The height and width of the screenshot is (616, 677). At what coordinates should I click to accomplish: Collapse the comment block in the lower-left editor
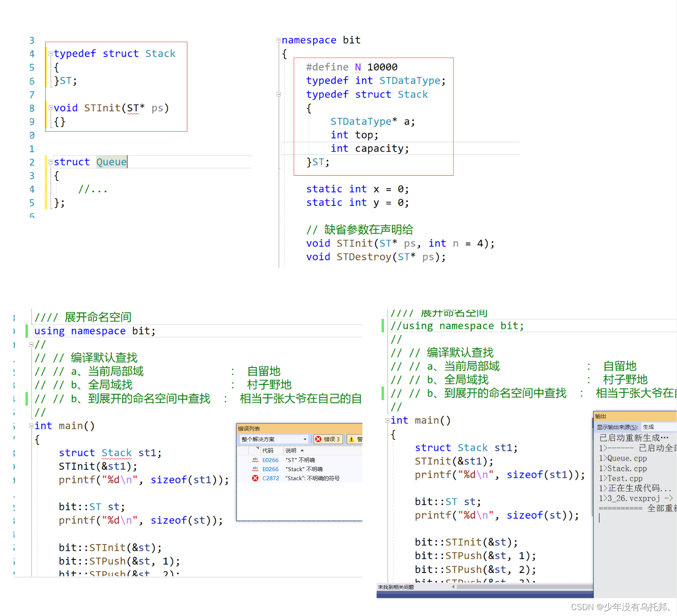point(31,345)
